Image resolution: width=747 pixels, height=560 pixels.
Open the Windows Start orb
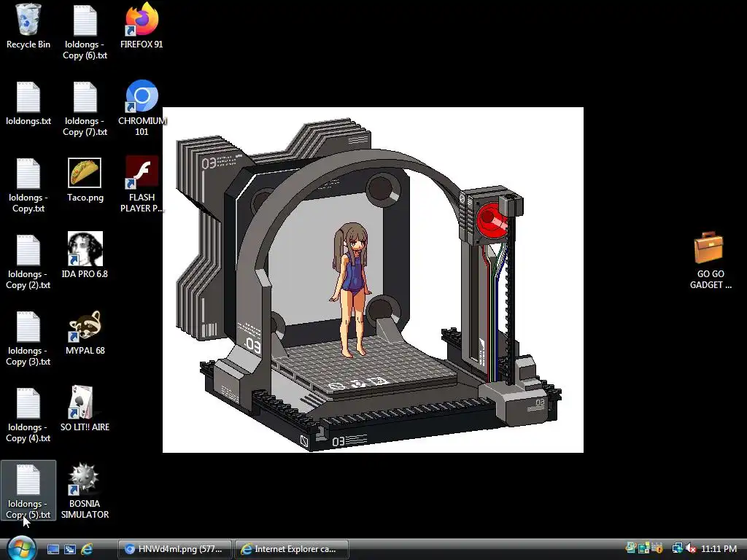coord(21,548)
